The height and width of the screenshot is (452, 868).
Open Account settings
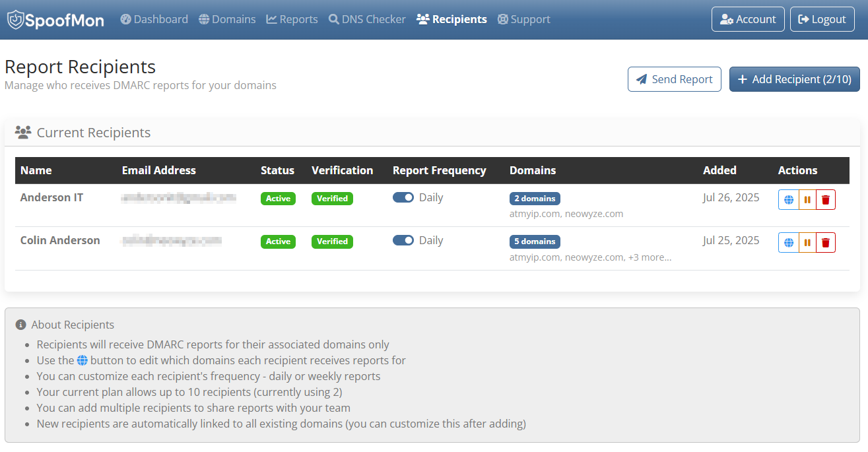click(748, 19)
